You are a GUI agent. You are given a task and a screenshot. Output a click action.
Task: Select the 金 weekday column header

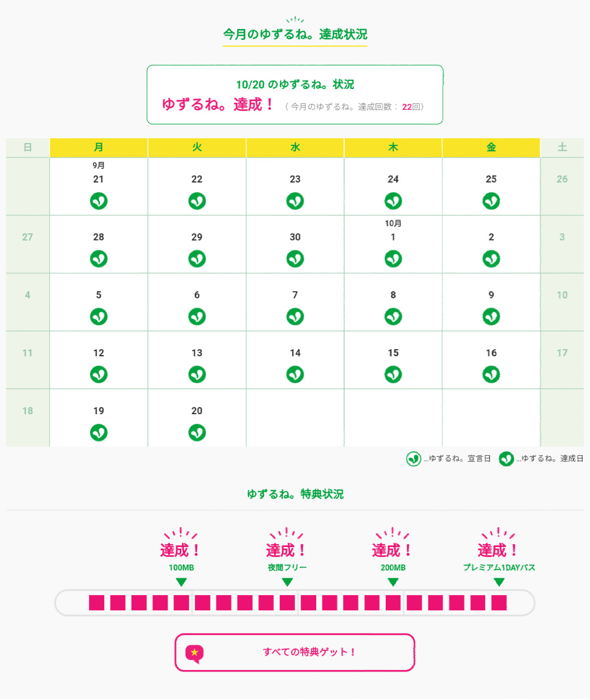coord(491,148)
